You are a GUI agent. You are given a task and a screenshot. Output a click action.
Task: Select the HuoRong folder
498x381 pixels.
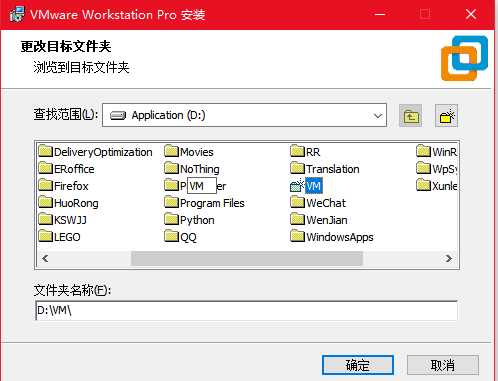coord(68,203)
